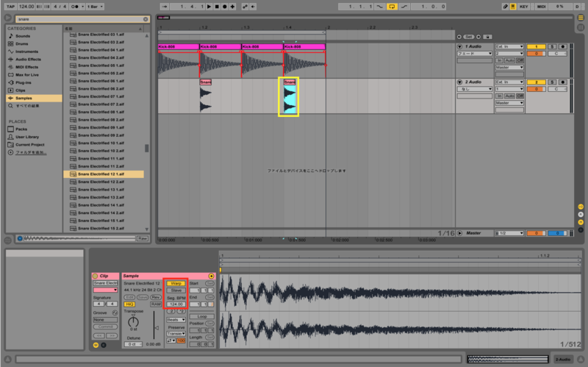This screenshot has height=367, width=588.
Task: Click the MIDI overdub plus button
Action: (x=232, y=7)
